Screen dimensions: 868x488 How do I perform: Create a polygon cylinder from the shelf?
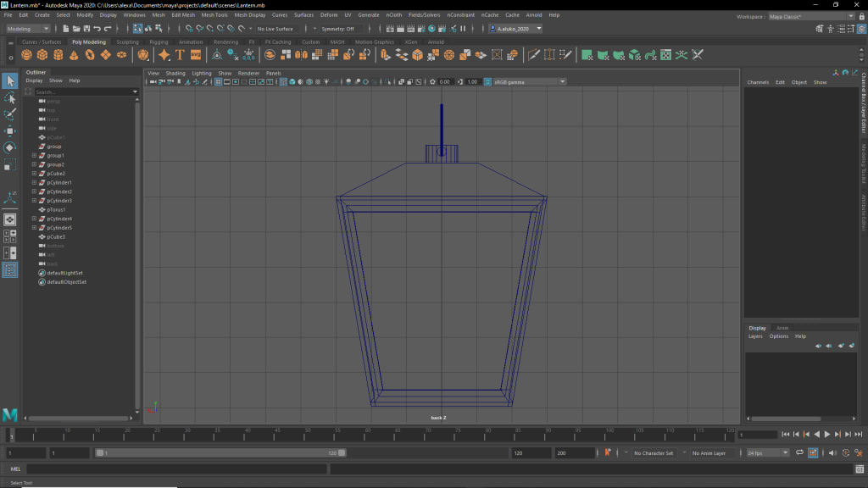[58, 55]
